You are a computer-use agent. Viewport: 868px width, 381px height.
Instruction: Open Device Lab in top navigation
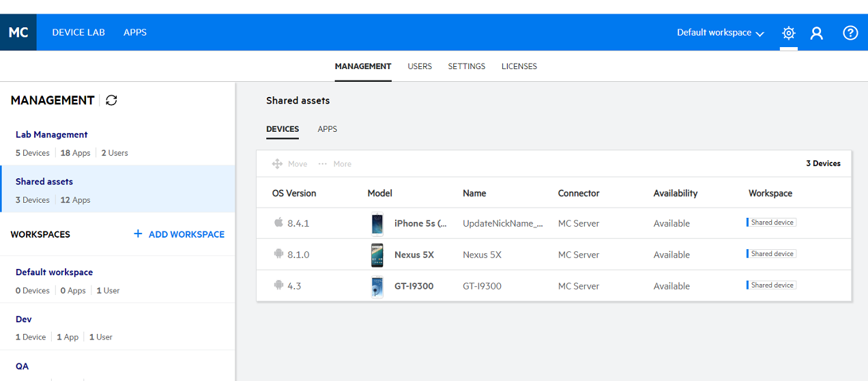(78, 32)
